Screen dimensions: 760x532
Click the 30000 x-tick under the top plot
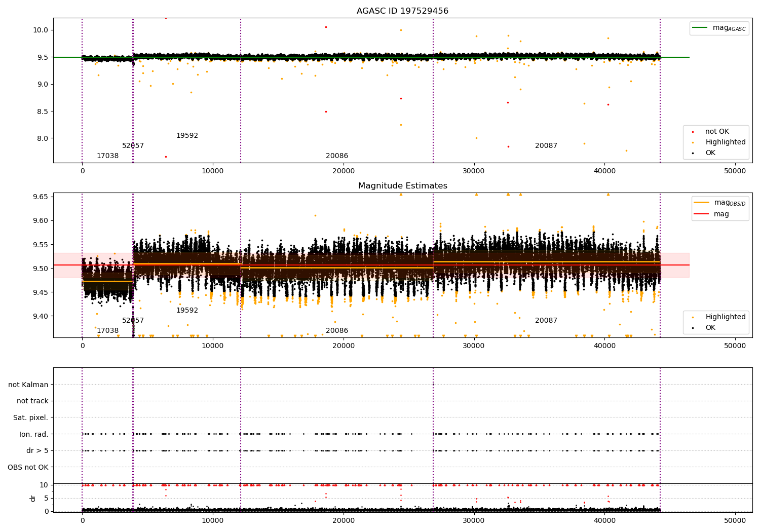click(474, 171)
